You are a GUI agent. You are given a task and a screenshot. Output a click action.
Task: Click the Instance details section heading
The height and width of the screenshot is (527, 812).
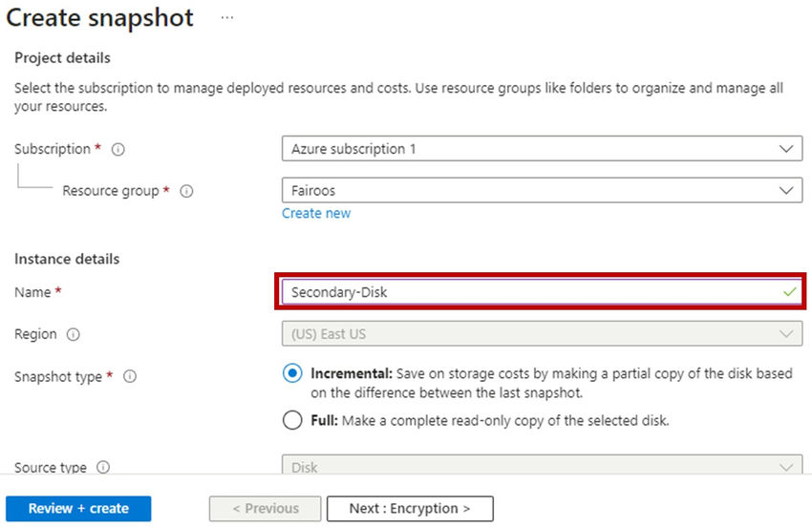tap(67, 259)
